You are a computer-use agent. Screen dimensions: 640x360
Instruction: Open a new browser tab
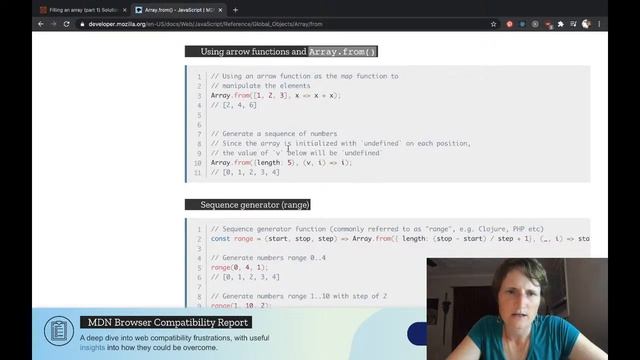pyautogui.click(x=236, y=10)
